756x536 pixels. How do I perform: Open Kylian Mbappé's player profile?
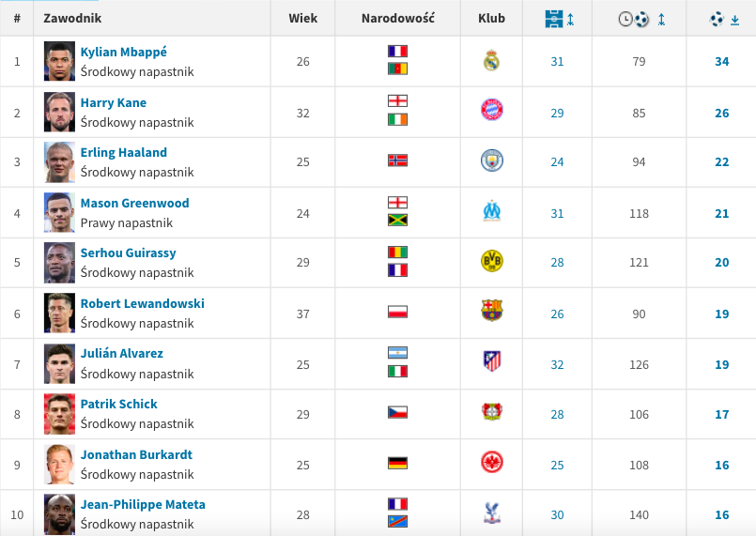click(124, 53)
